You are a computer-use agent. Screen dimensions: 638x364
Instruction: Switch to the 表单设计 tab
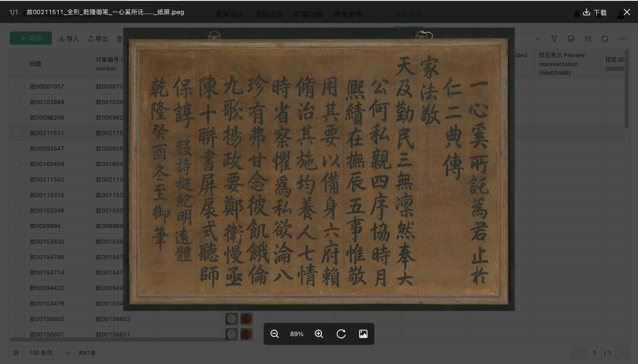pyautogui.click(x=229, y=14)
